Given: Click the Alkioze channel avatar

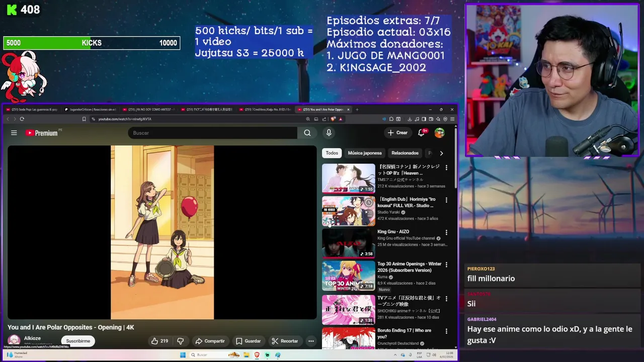Looking at the screenshot, I should point(14,340).
